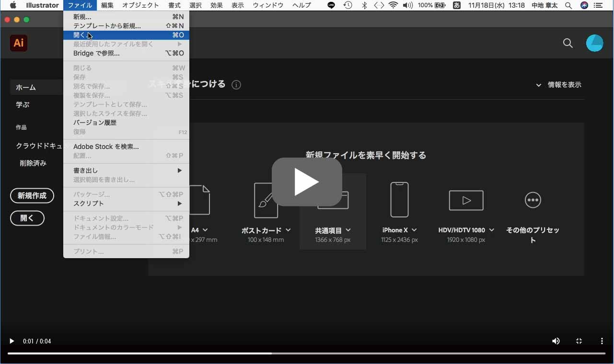Choose Bridge で参照... menu entry
Viewport: 614px width, 364px height.
(126, 53)
